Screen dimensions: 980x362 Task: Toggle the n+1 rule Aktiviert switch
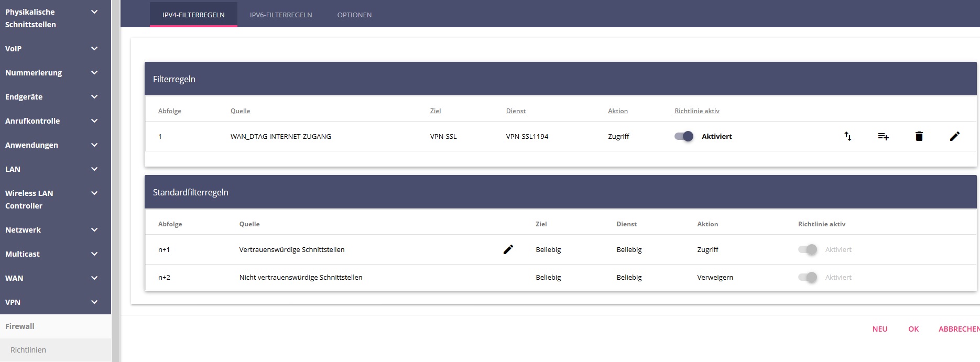808,249
